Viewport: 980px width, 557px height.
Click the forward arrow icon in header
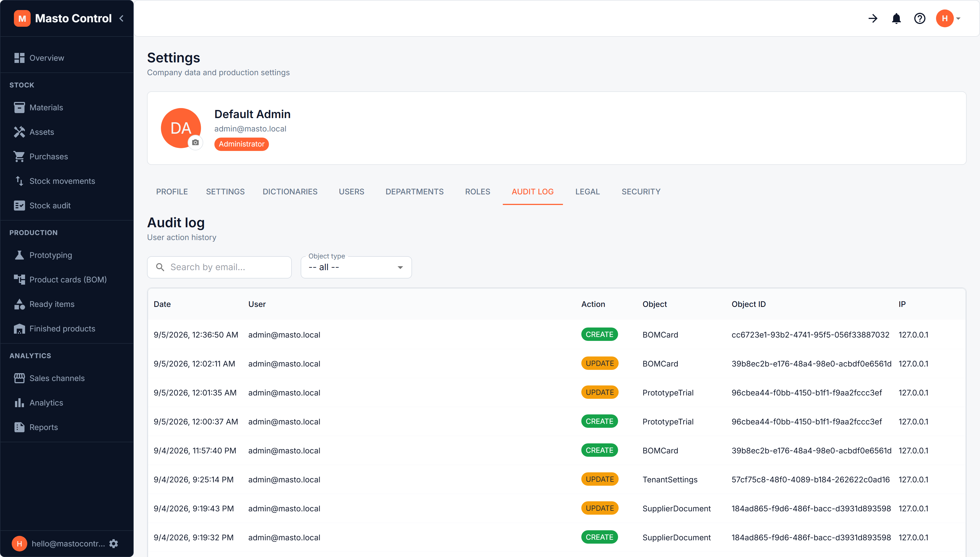click(x=873, y=18)
